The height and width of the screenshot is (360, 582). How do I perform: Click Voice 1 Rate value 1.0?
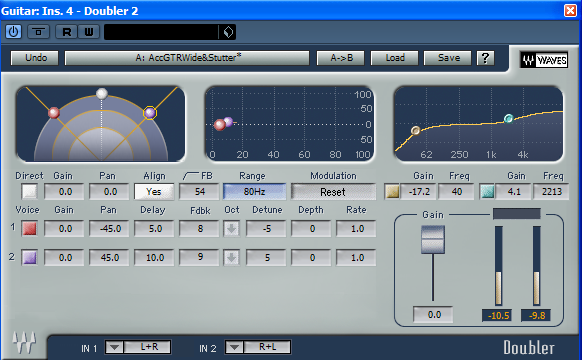click(356, 229)
